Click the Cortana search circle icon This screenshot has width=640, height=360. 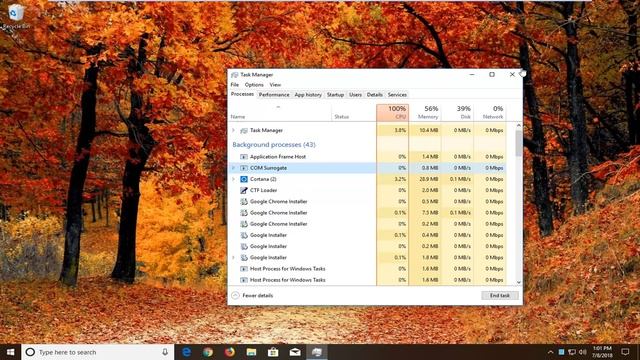pyautogui.click(x=30, y=352)
